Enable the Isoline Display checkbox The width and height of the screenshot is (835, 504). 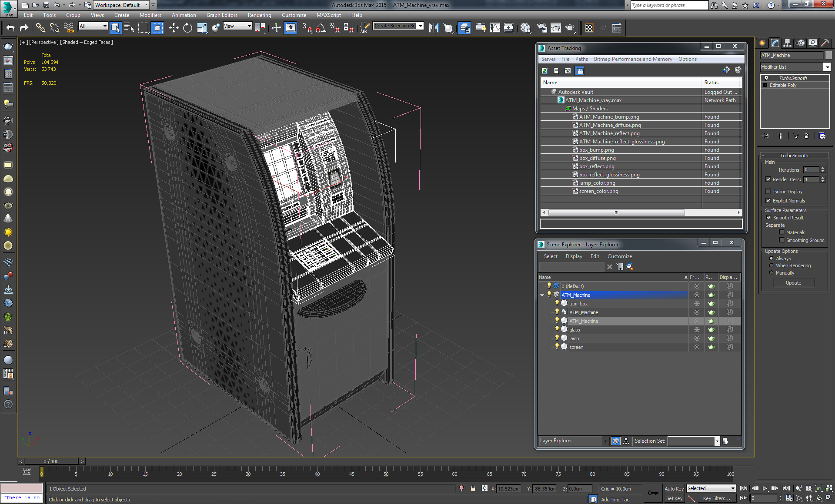point(768,191)
